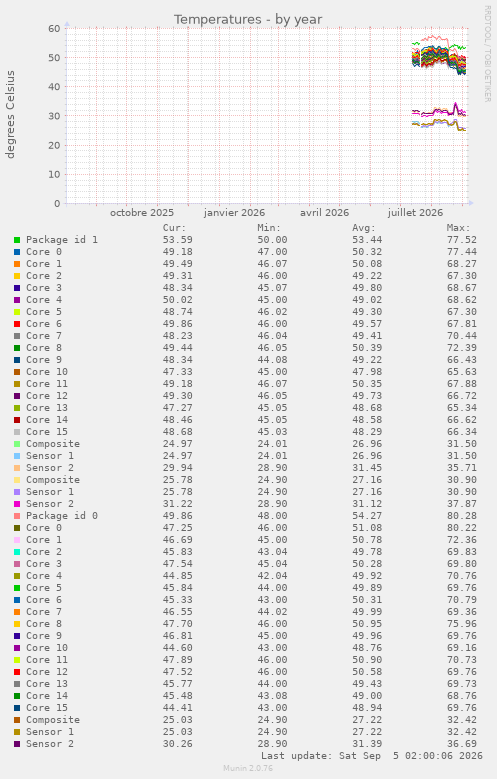497x779 pixels.
Task: Click the janvier 2026 axis label
Action: click(234, 213)
